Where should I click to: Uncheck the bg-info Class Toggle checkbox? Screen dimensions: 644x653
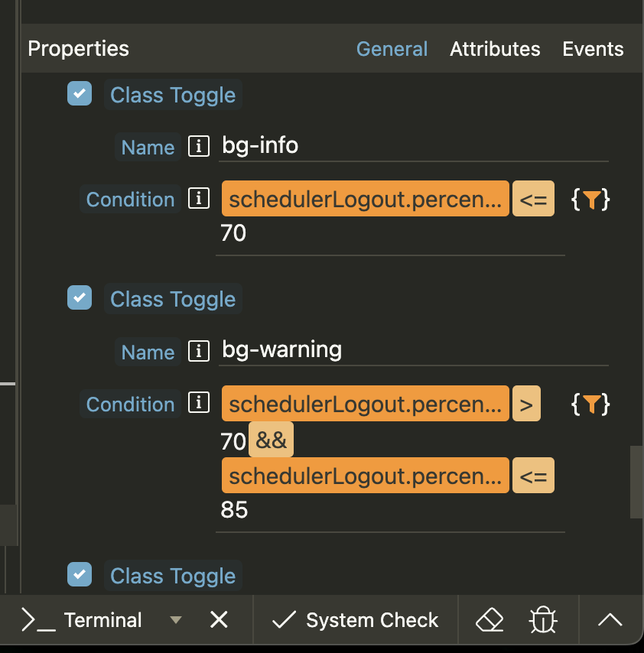tap(80, 94)
